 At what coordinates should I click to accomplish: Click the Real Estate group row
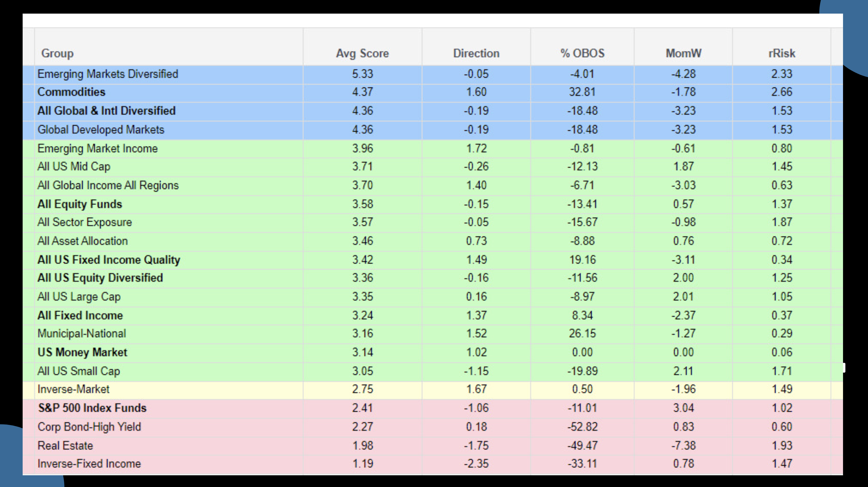point(65,446)
